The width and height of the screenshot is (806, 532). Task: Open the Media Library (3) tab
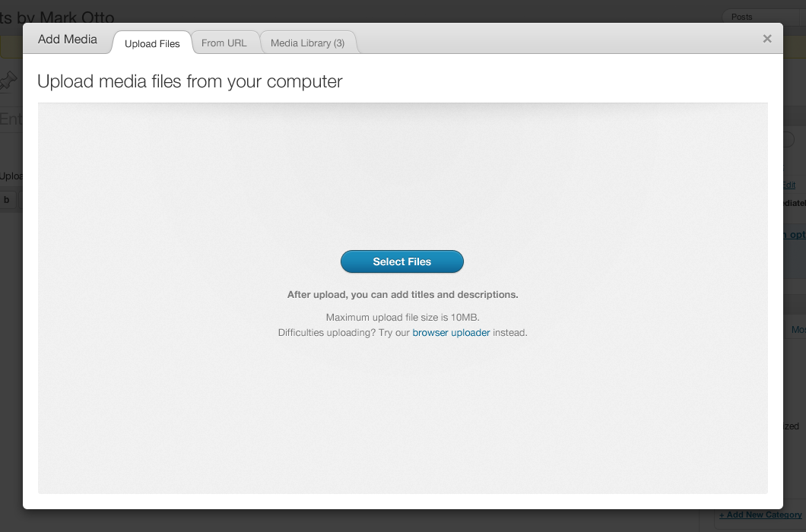(307, 43)
